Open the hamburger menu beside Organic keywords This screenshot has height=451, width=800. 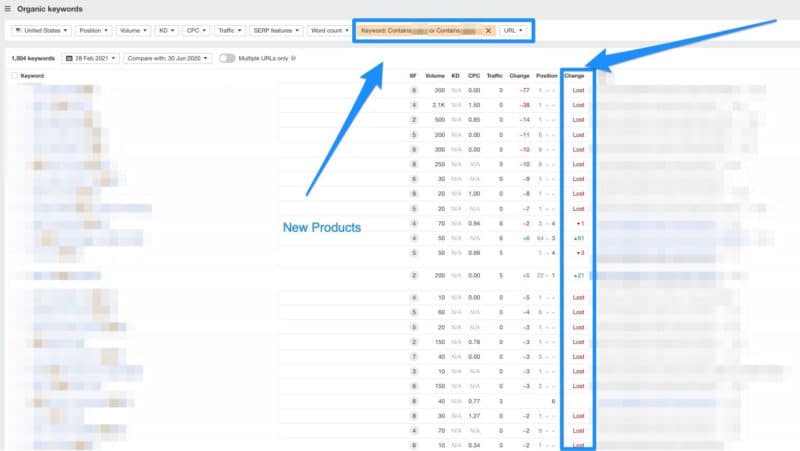8,9
